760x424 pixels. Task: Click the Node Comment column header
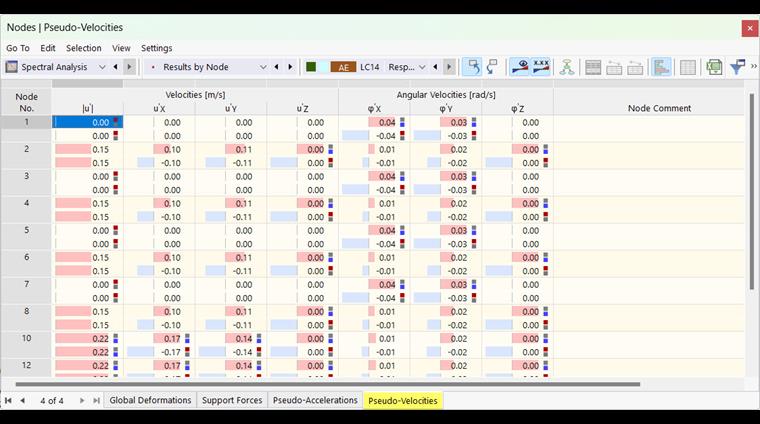[659, 108]
